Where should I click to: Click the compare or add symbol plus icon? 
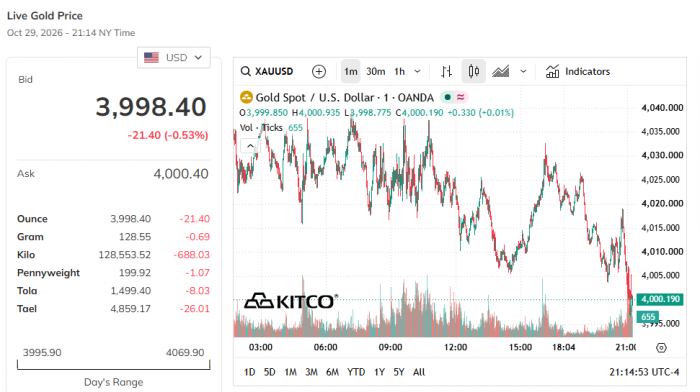(x=319, y=71)
